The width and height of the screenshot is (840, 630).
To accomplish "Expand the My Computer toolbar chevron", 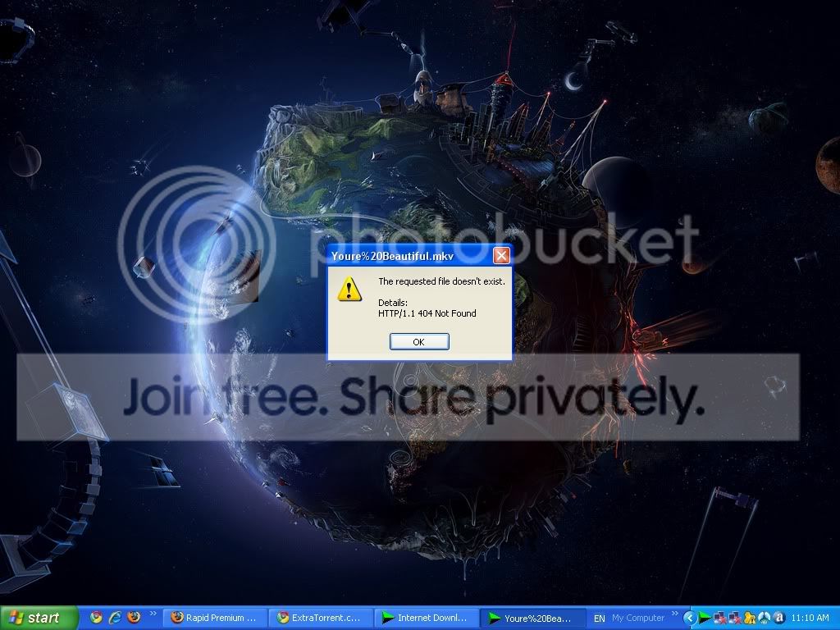I will [674, 614].
